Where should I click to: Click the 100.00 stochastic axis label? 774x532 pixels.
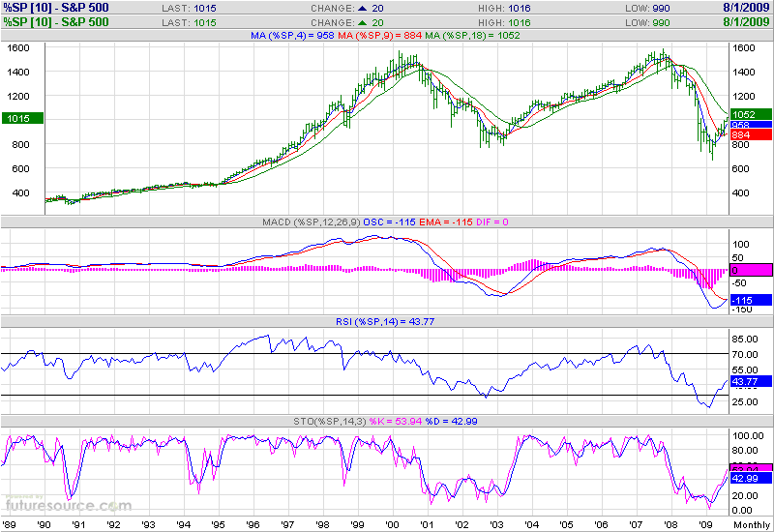point(748,436)
